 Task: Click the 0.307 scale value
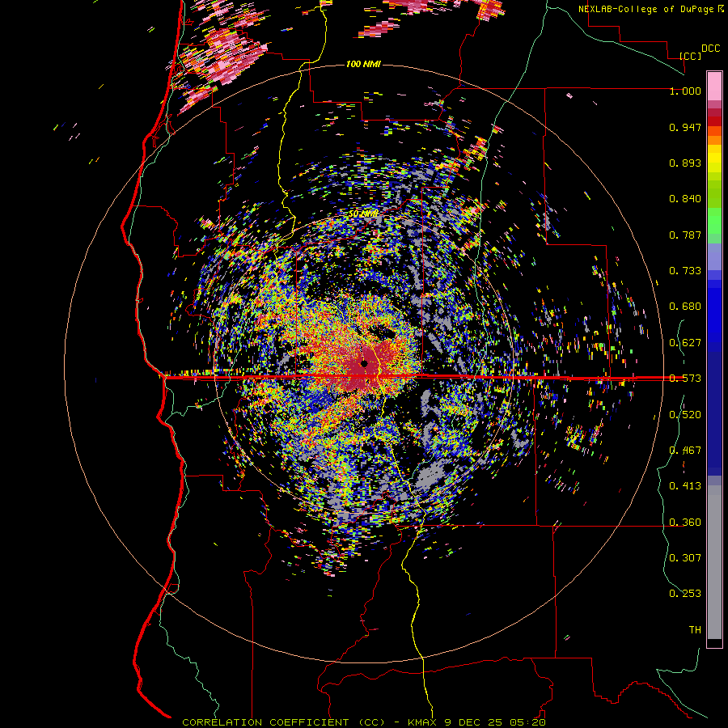coord(685,558)
